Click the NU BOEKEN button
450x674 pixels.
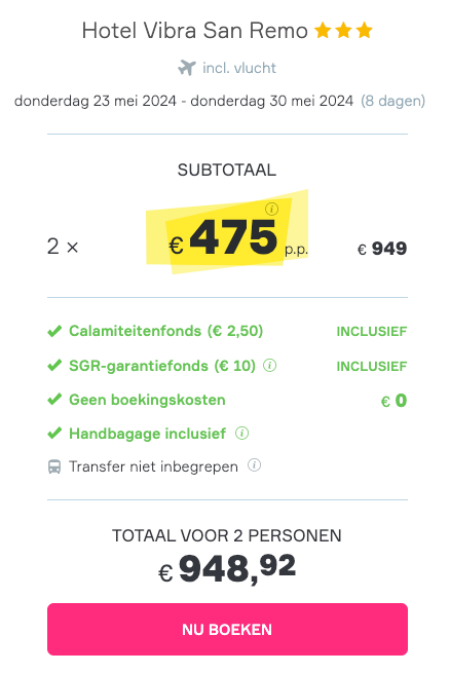[227, 629]
